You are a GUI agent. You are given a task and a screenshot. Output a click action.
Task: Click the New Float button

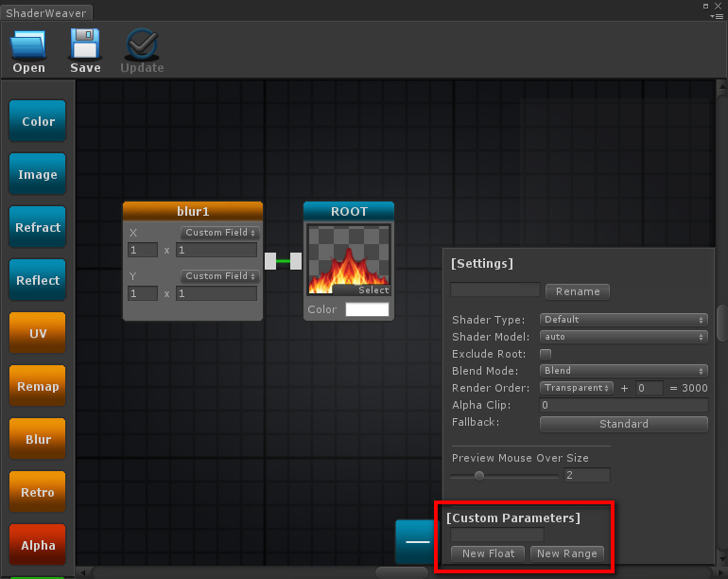[488, 553]
